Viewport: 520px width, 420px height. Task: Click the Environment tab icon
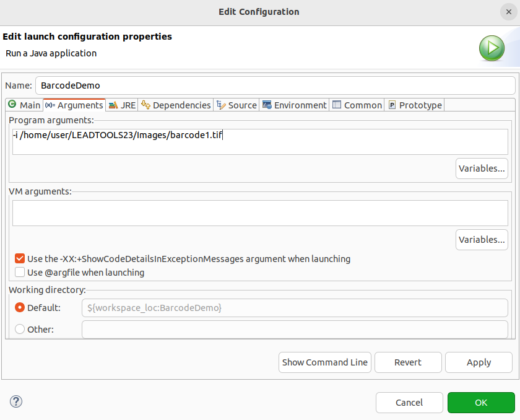(267, 105)
